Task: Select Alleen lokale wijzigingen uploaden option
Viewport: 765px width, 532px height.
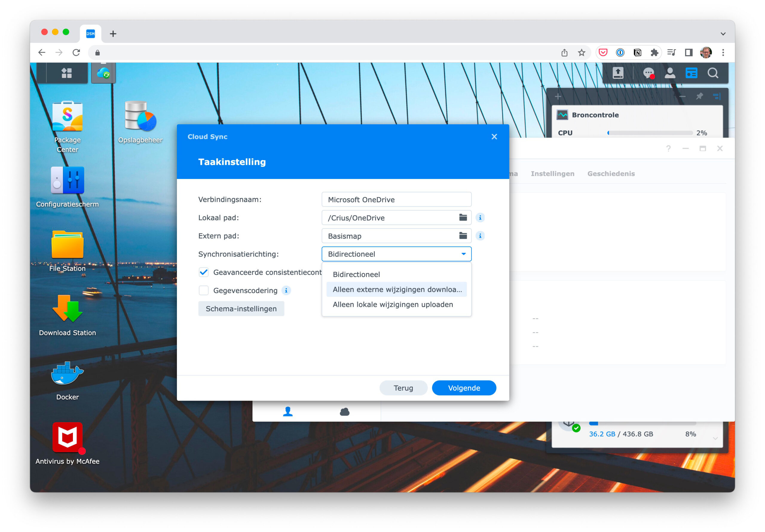Action: click(x=396, y=304)
